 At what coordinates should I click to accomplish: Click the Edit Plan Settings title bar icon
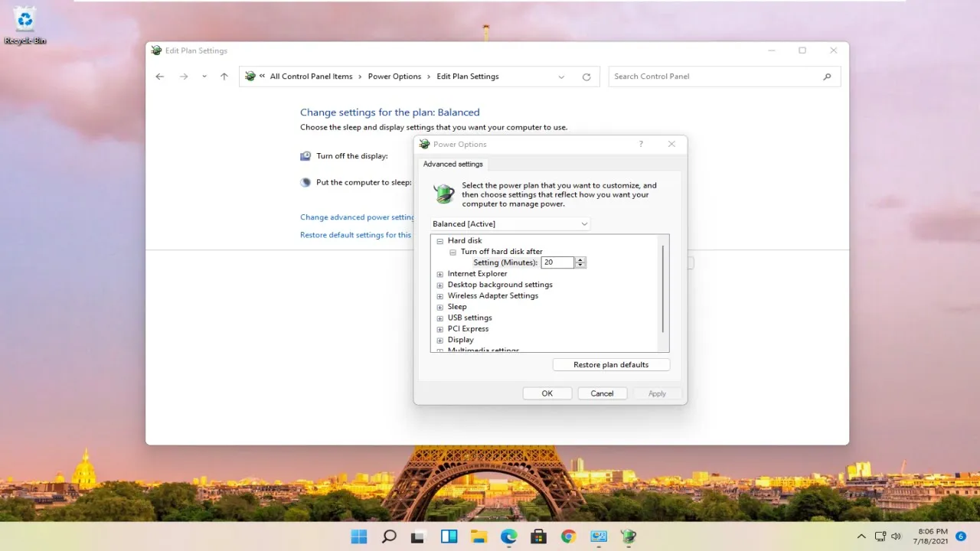coord(157,51)
